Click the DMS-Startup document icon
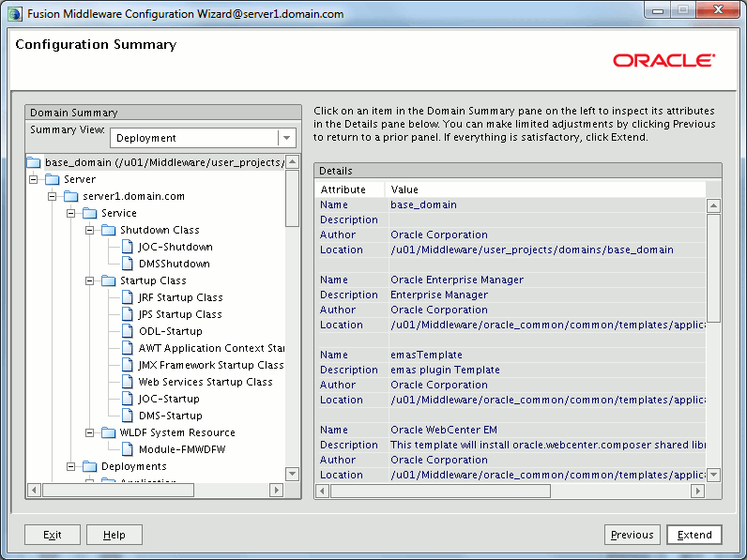This screenshot has height=560, width=747. pos(128,416)
